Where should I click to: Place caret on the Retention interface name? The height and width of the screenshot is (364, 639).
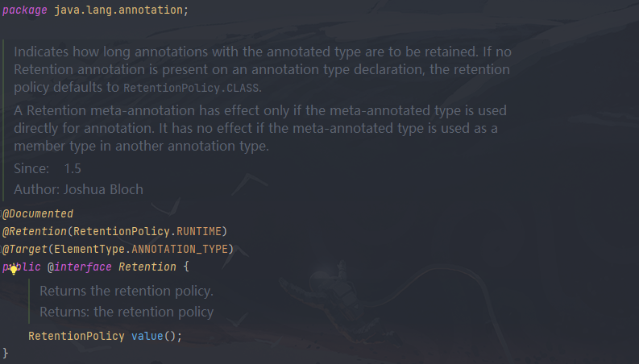pos(147,267)
